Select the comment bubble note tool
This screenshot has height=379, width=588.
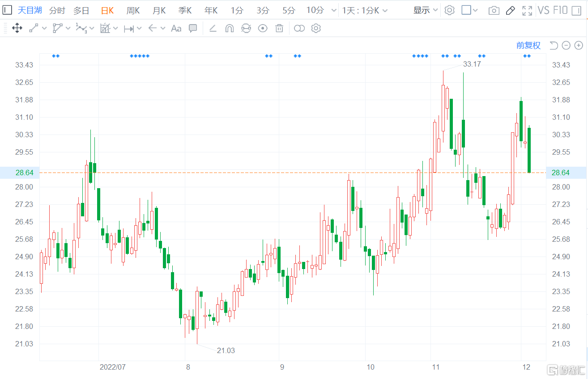click(x=193, y=29)
